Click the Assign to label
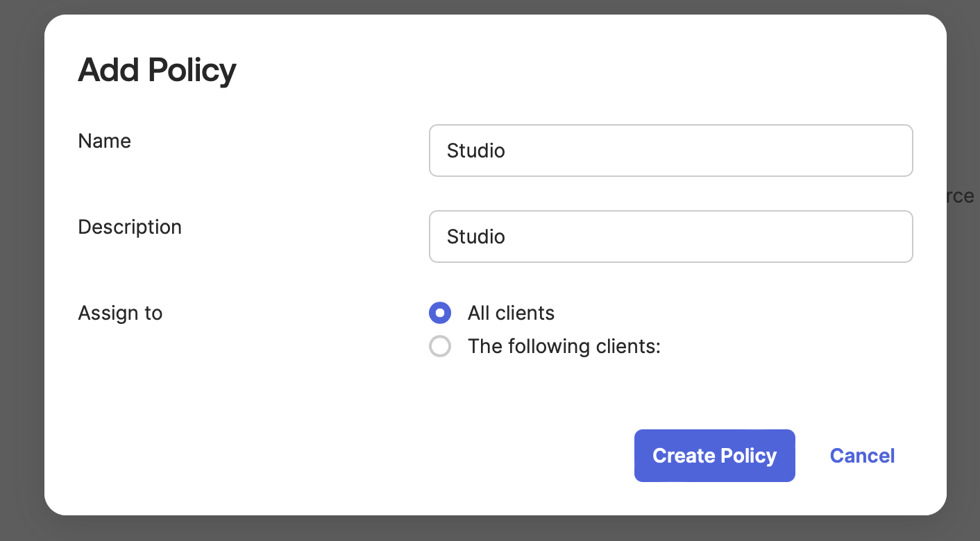The image size is (980, 541). [x=120, y=313]
